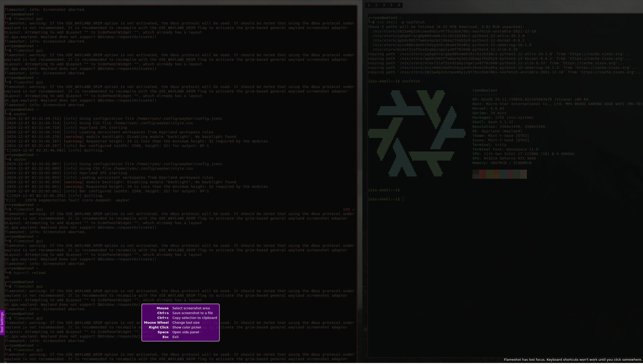643x364 pixels.
Task: Click the 'Mouse Wheel' shortcut label
Action: pos(156,323)
